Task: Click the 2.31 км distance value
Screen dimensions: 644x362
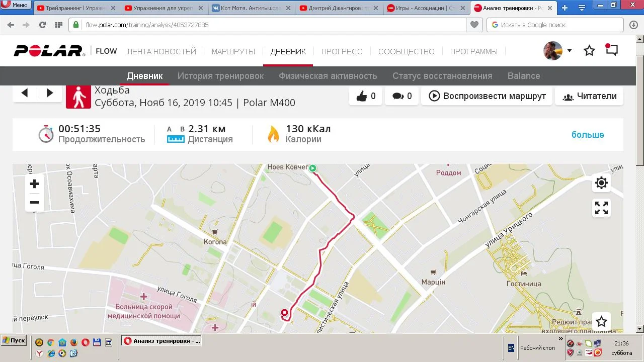Action: tap(207, 129)
